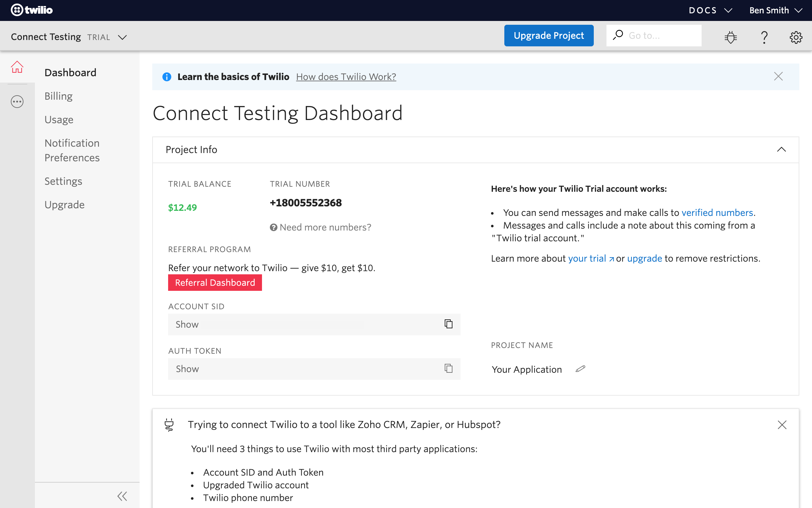Open the verified numbers link
The height and width of the screenshot is (508, 812).
coord(717,213)
